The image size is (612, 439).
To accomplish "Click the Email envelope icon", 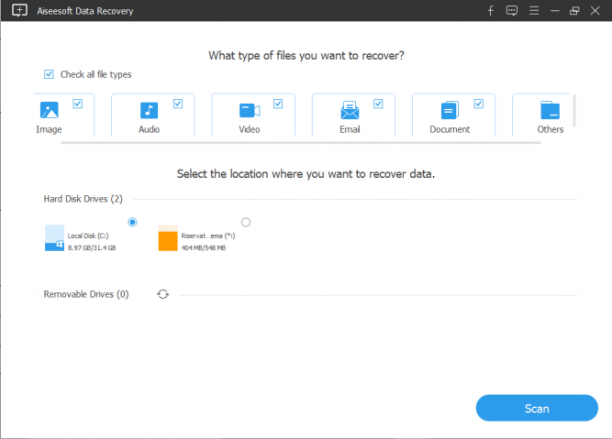I will 350,110.
